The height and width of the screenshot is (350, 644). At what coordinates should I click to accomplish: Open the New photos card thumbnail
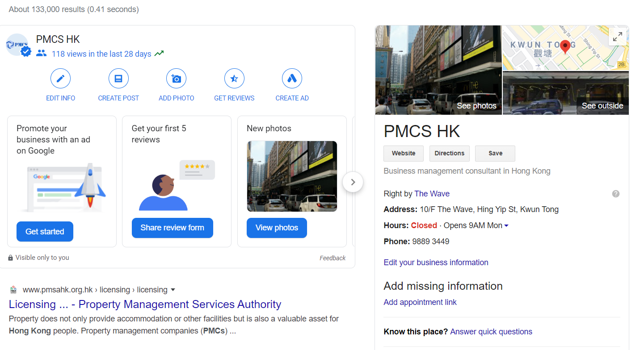(292, 176)
